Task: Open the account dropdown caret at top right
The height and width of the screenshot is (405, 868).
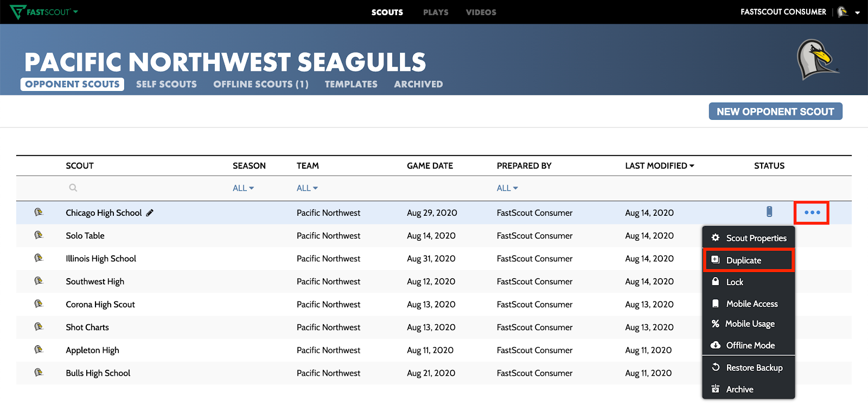Action: tap(858, 12)
